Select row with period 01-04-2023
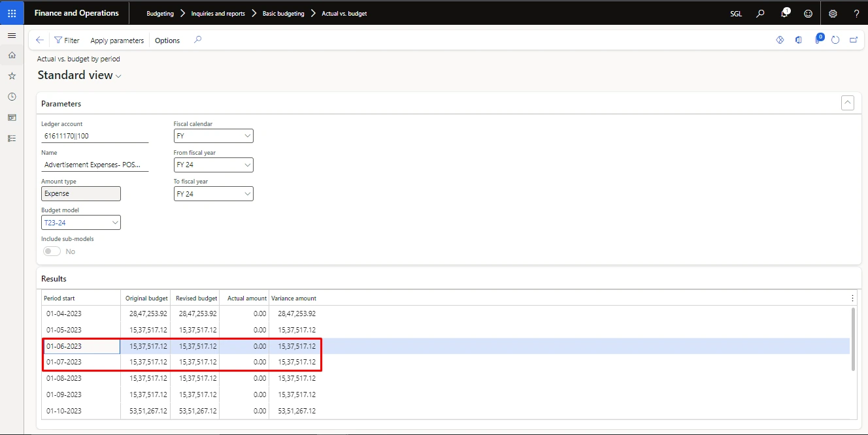Viewport: 868px width, 435px height. (445, 314)
